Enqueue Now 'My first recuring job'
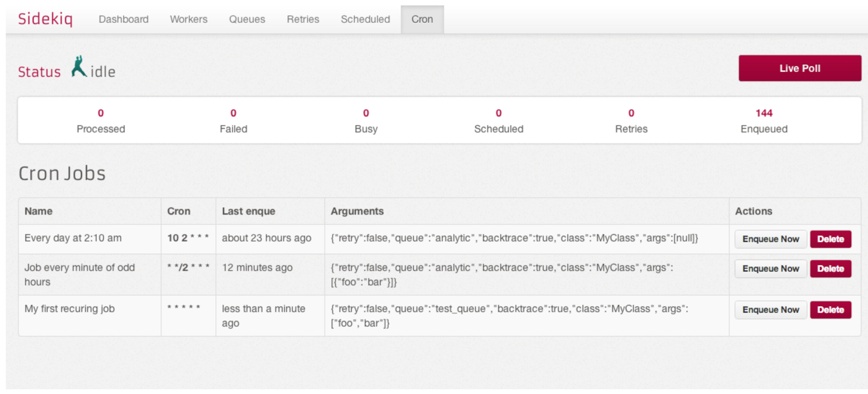The height and width of the screenshot is (394, 868). click(x=770, y=309)
